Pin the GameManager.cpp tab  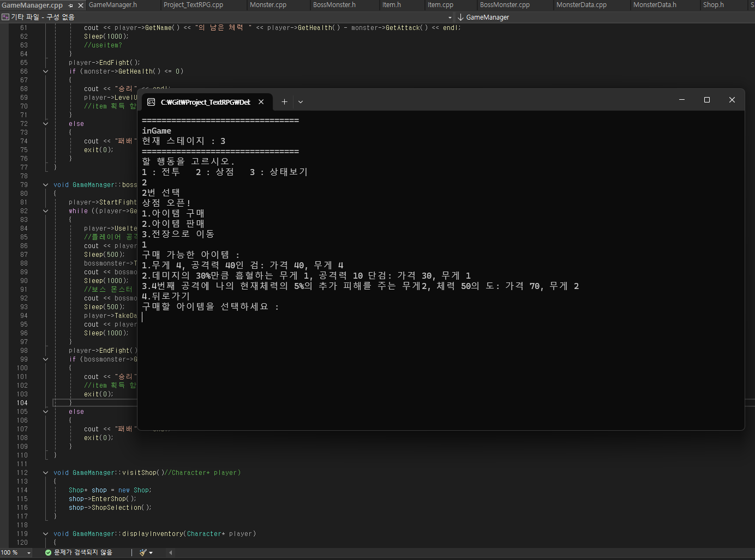(71, 5)
